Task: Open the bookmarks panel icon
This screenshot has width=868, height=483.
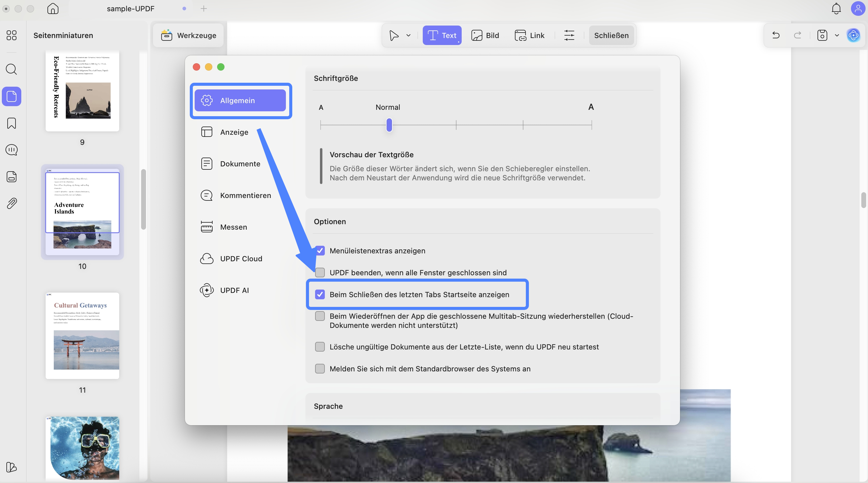Action: [x=12, y=123]
